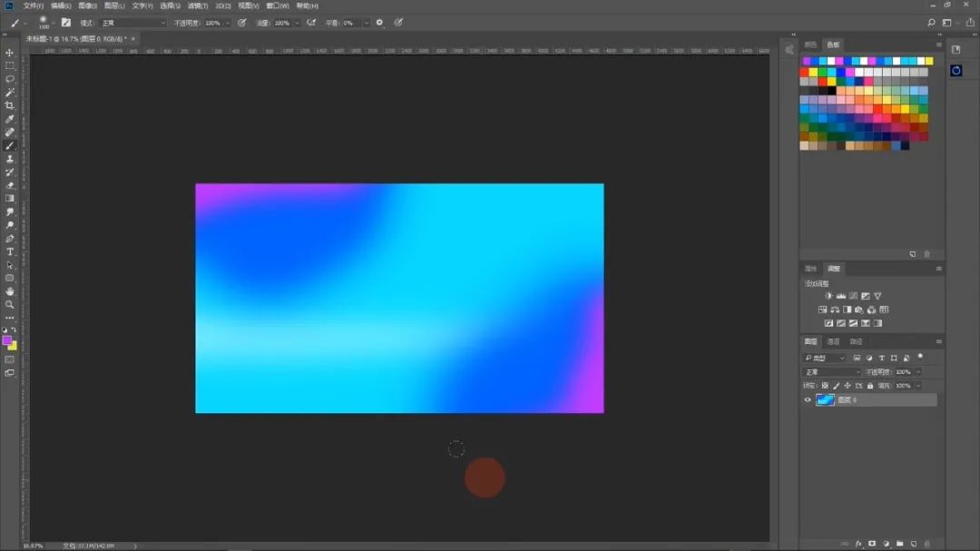Open search icon in options bar
This screenshot has width=980, height=551.
coord(931,23)
